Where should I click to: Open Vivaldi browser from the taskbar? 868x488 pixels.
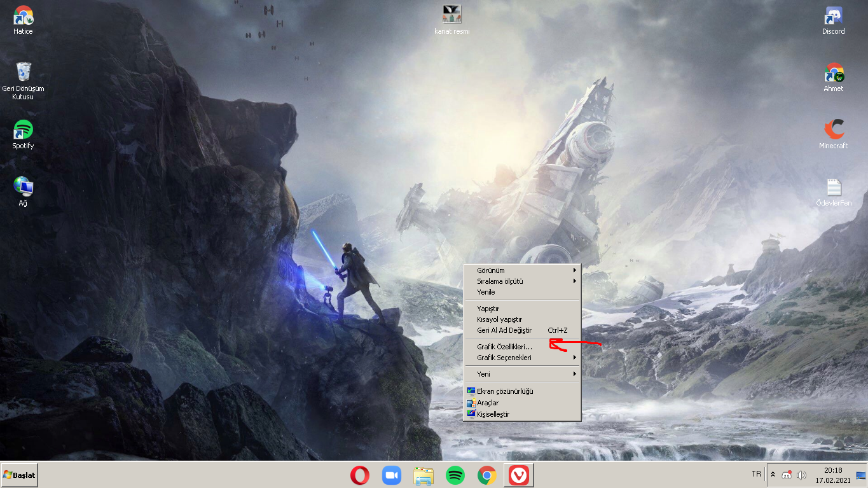click(519, 475)
